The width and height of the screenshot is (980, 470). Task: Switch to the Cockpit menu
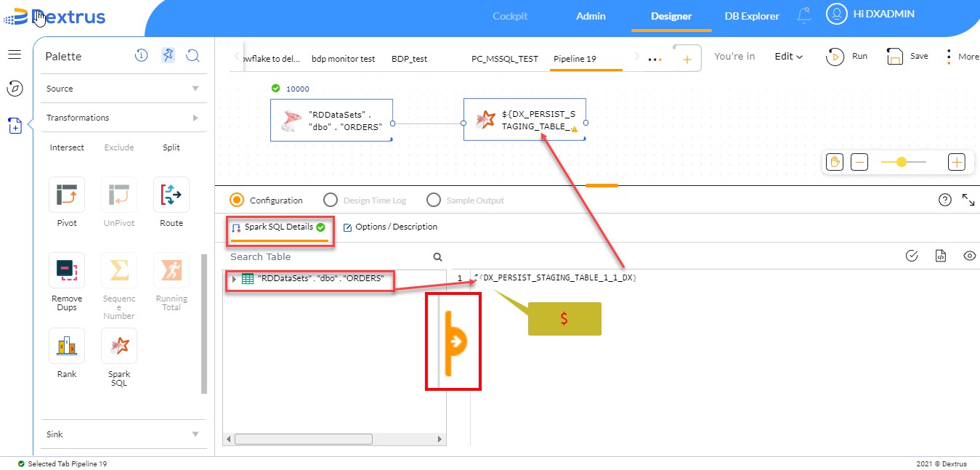pos(510,16)
